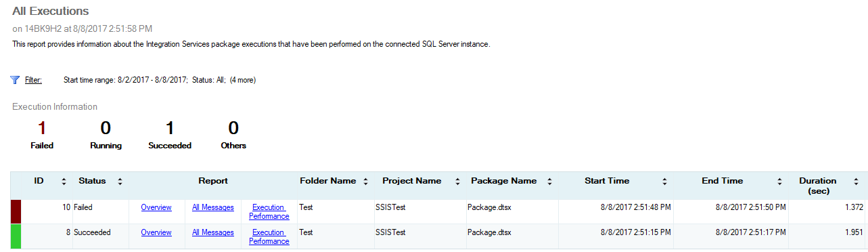Click the Succeeded count number
This screenshot has height=252, width=868.
(170, 128)
